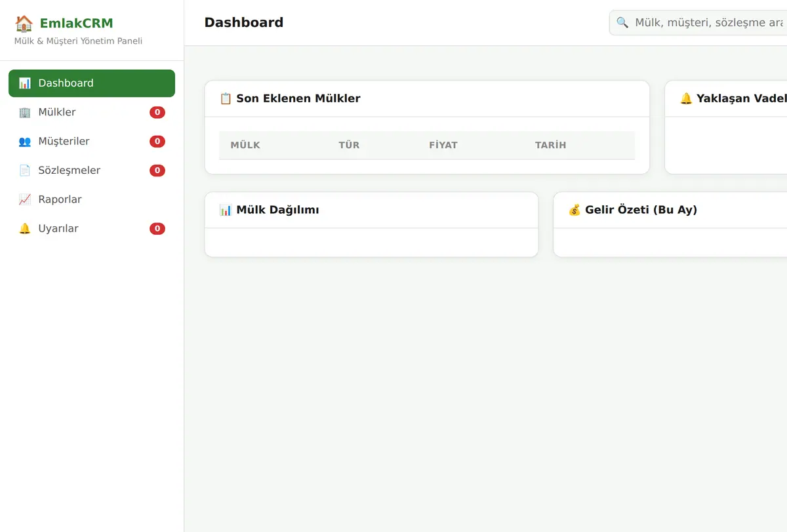787x532 pixels.
Task: Click the TÜR column header
Action: point(349,145)
